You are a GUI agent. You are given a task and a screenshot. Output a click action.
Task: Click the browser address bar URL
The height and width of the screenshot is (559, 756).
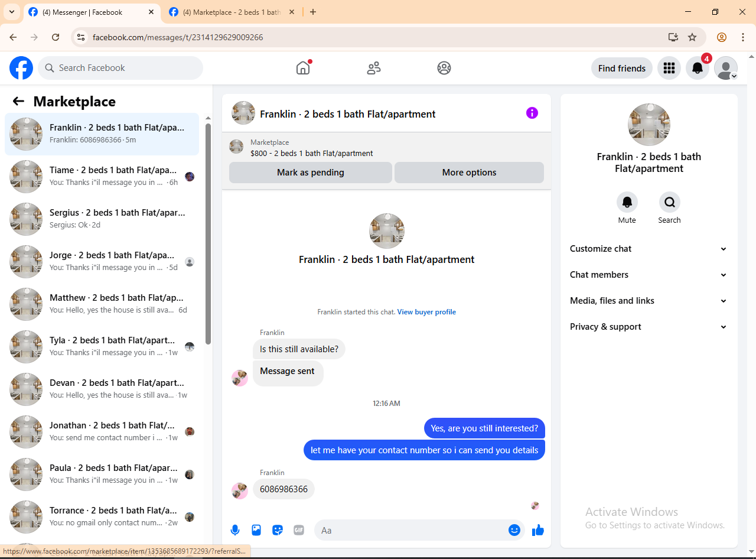tap(178, 37)
